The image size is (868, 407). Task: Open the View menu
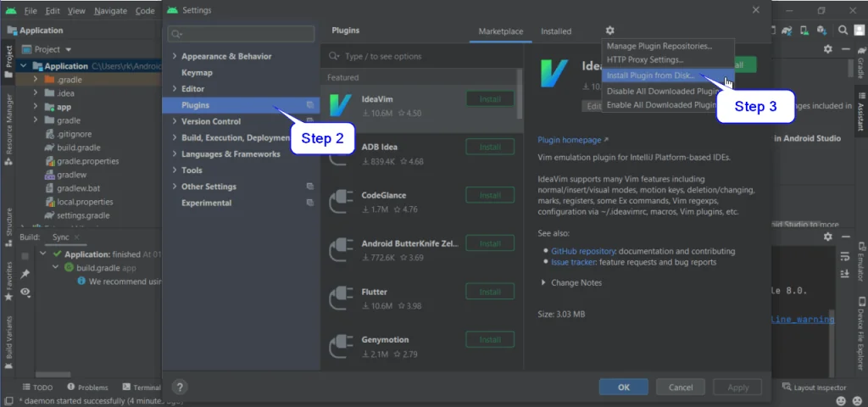coord(76,10)
